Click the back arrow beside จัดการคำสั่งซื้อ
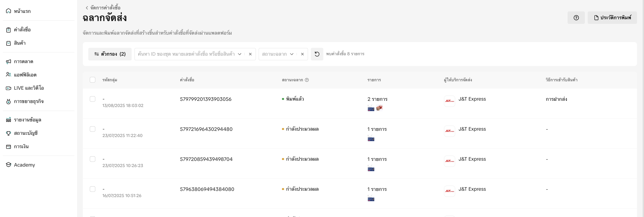 (x=87, y=8)
